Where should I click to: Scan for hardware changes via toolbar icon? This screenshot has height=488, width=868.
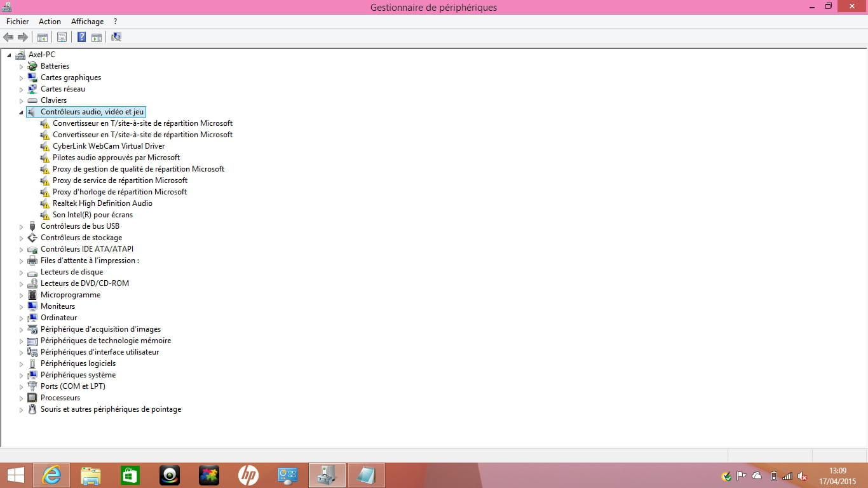116,37
